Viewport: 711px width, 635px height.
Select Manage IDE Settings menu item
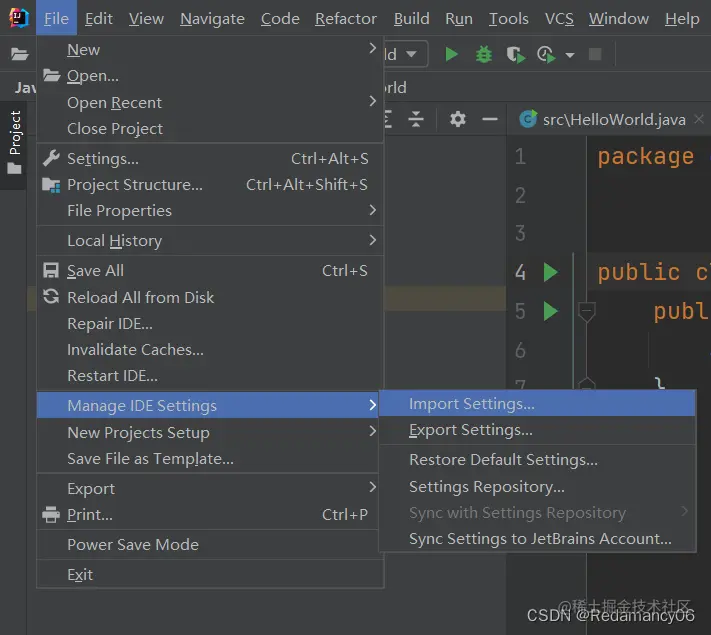208,405
